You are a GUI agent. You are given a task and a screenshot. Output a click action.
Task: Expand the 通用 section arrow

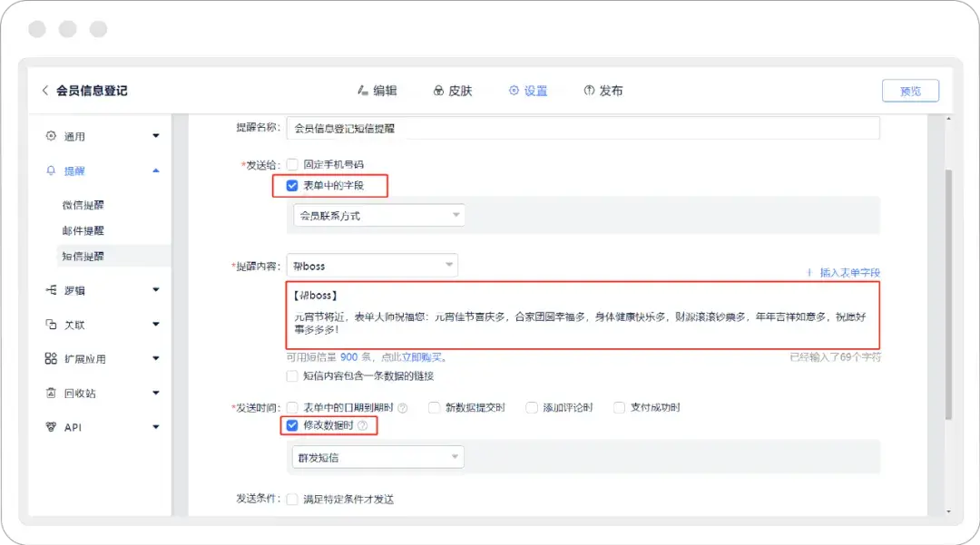coord(156,135)
